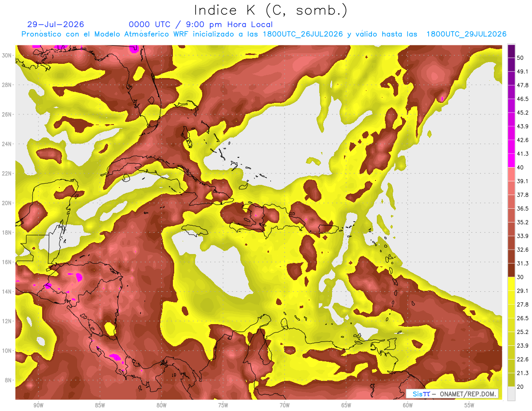Pick the bright yellow swatch between 29.1 and 30
The height and width of the screenshot is (411, 532).
click(x=511, y=284)
